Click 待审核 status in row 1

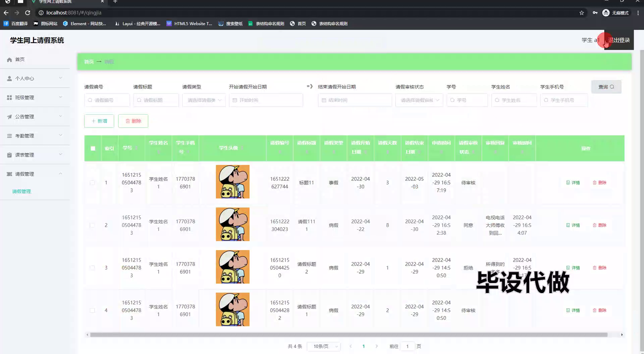(468, 183)
